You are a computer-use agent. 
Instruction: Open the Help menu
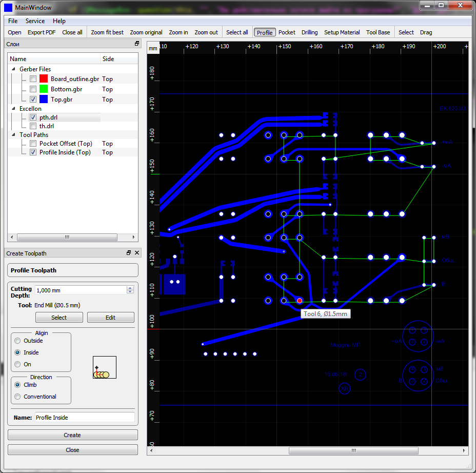pyautogui.click(x=59, y=21)
